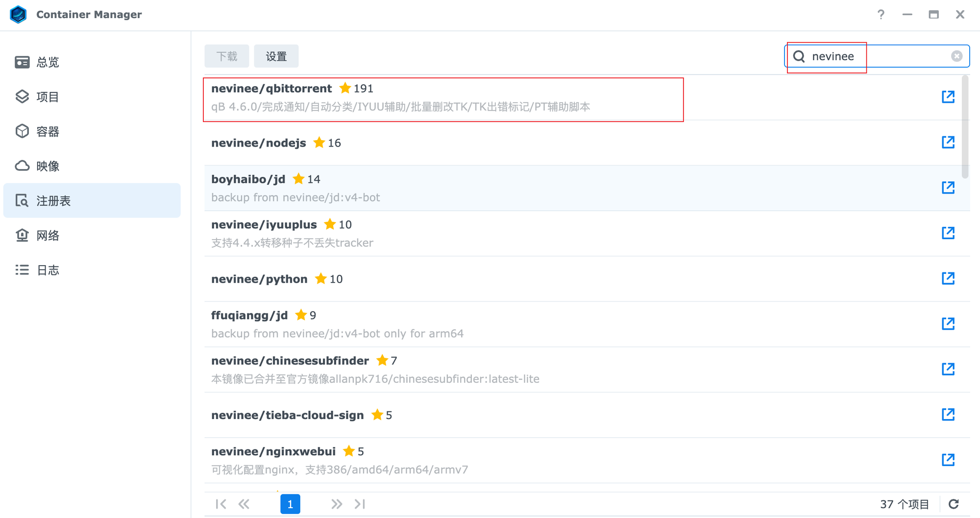
Task: Refresh the registry list
Action: coord(954,504)
